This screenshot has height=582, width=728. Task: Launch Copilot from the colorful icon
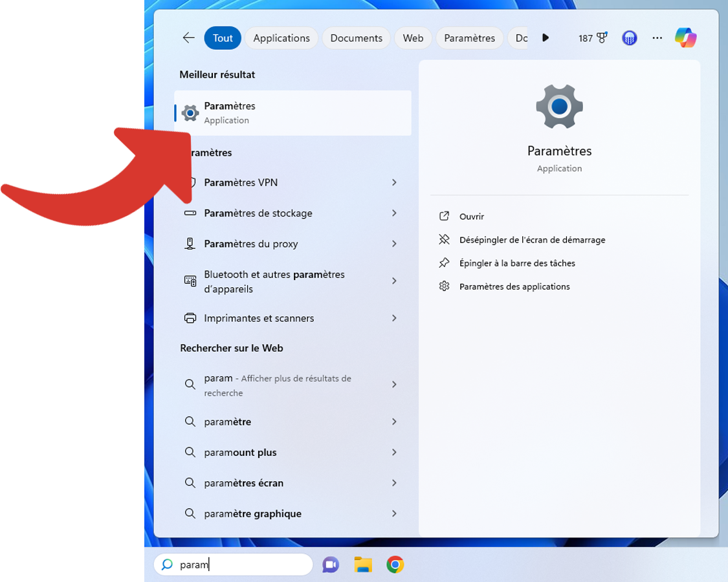pos(685,38)
